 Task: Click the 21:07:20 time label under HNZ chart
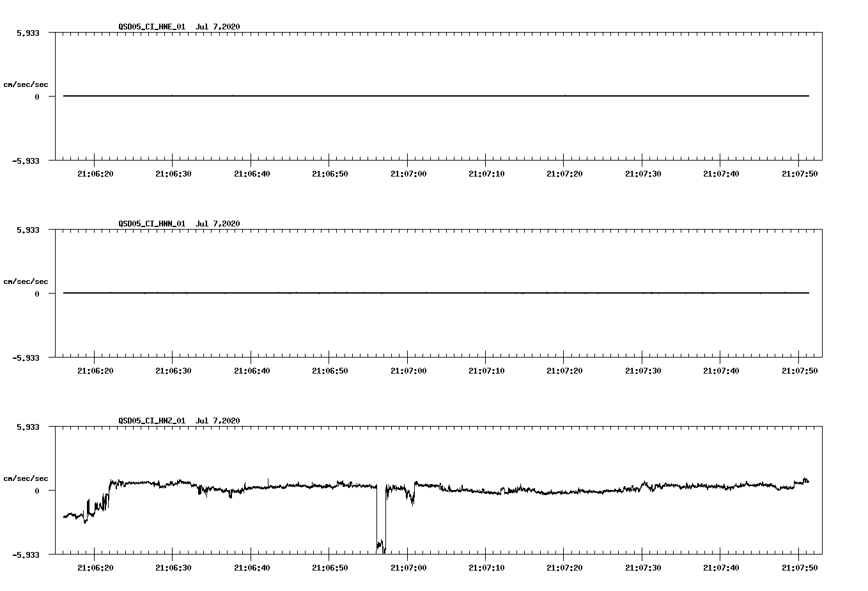564,567
